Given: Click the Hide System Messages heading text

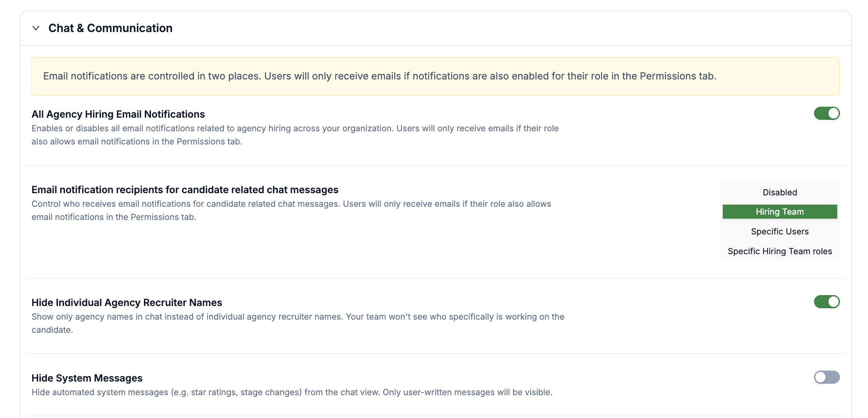Looking at the screenshot, I should tap(87, 378).
